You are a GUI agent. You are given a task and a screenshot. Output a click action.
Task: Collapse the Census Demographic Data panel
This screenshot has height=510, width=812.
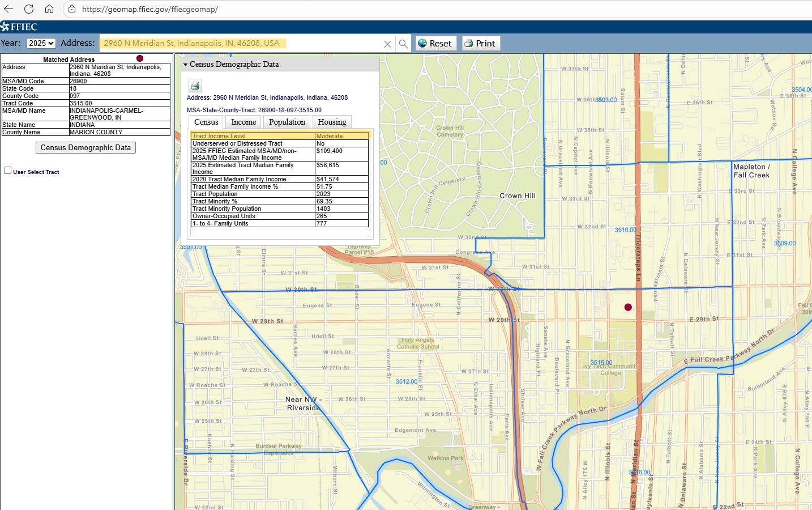coord(185,65)
